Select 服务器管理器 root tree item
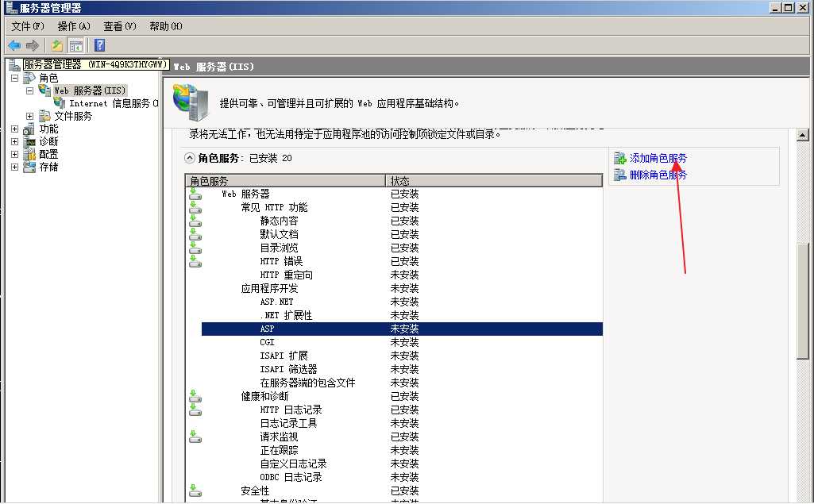 point(96,64)
